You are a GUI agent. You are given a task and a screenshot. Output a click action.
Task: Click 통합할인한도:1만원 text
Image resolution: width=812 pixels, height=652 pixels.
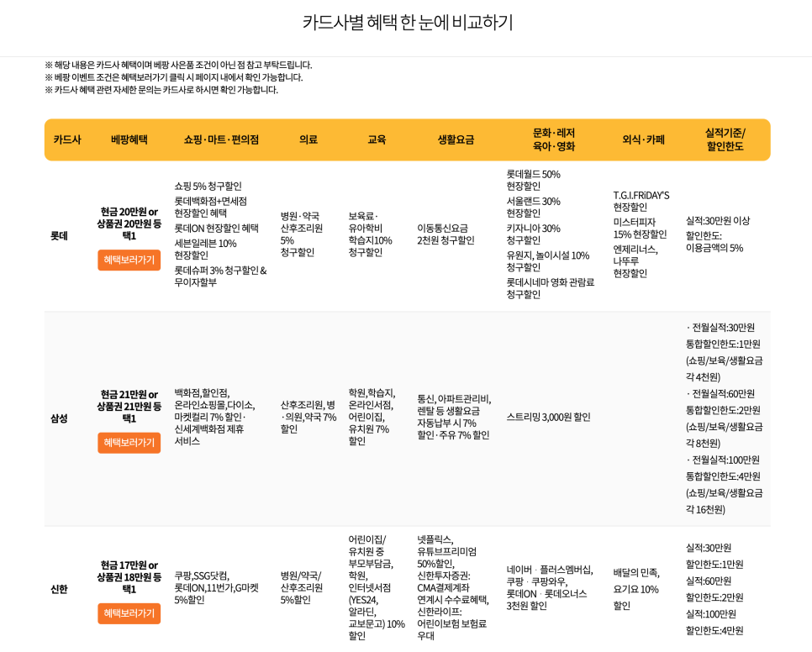(x=724, y=344)
